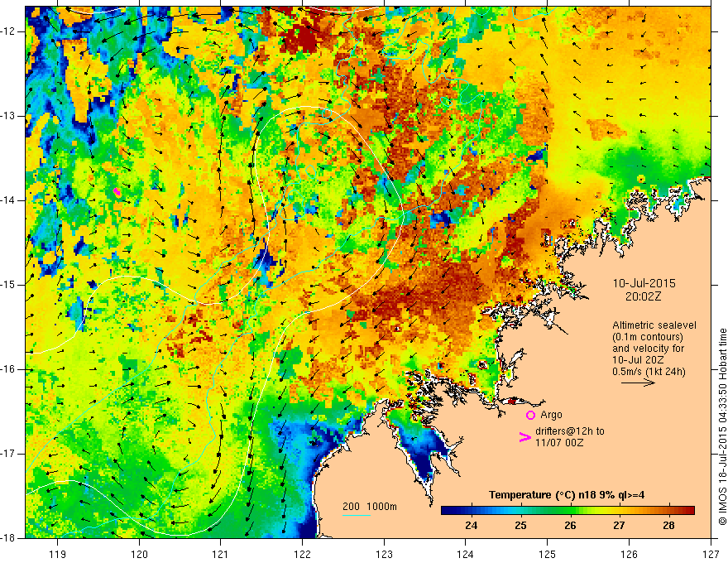This screenshot has width=728, height=563.
Task: Click the latitude axis label '-18'
Action: click(9, 538)
